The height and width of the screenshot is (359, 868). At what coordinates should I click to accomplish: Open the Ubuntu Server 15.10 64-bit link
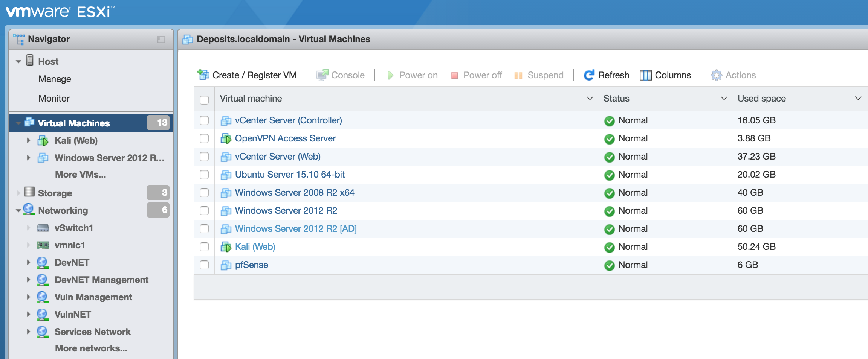[290, 175]
